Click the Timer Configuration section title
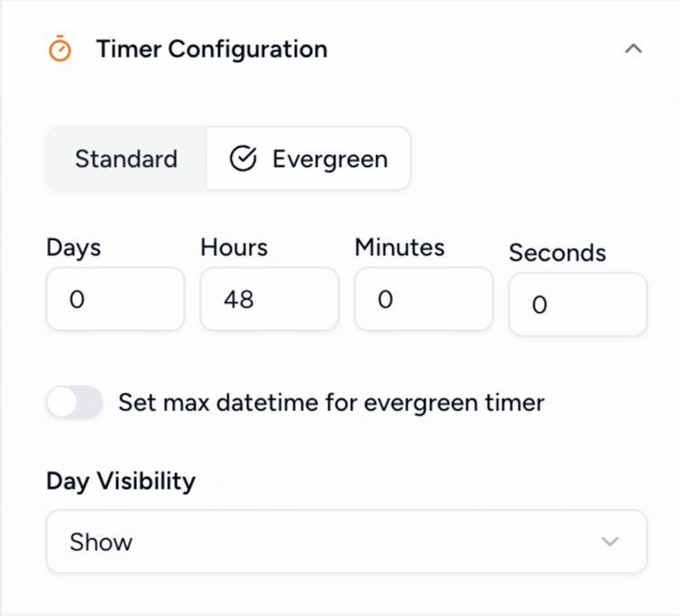The height and width of the screenshot is (616, 680). [x=211, y=49]
